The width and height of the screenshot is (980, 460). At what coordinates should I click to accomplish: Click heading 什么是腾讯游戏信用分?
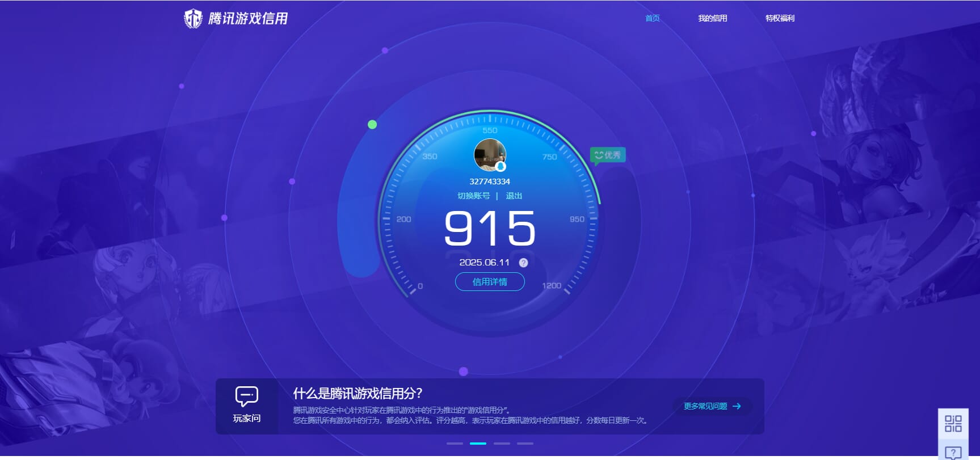(x=357, y=394)
